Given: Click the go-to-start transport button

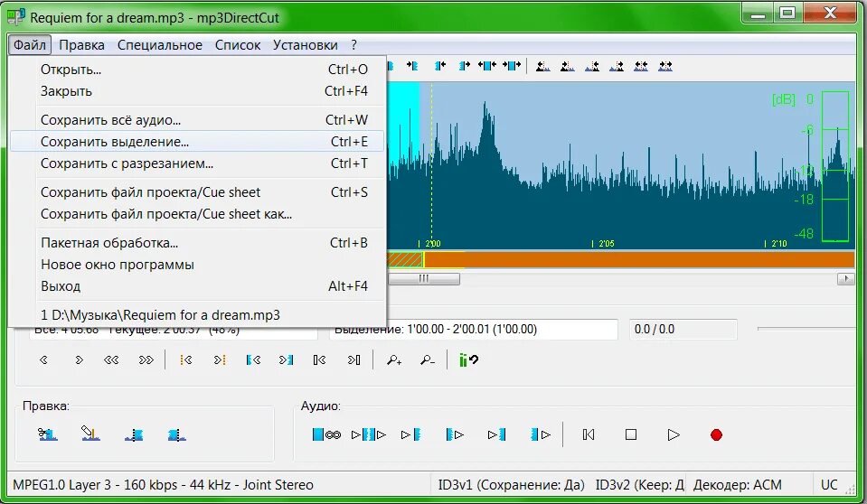Looking at the screenshot, I should coord(589,435).
